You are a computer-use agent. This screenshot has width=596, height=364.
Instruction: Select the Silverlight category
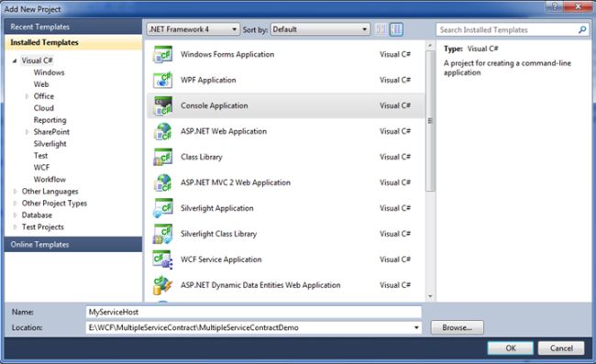(x=50, y=144)
